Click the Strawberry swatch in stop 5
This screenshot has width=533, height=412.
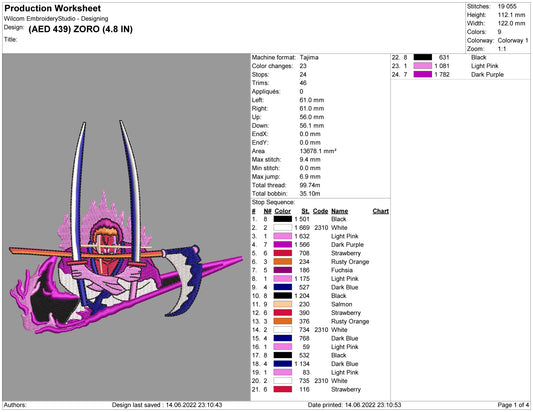tap(283, 253)
